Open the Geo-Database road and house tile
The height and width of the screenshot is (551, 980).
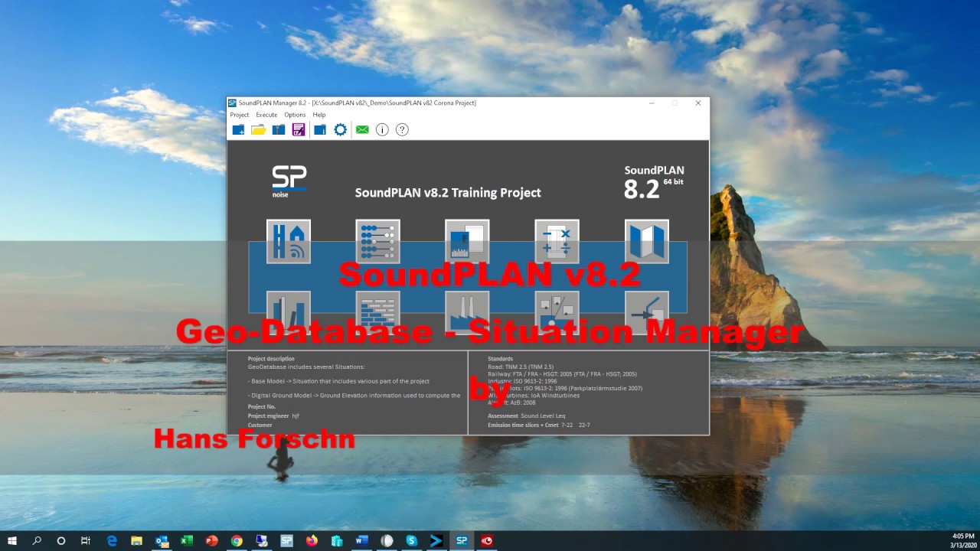(289, 242)
